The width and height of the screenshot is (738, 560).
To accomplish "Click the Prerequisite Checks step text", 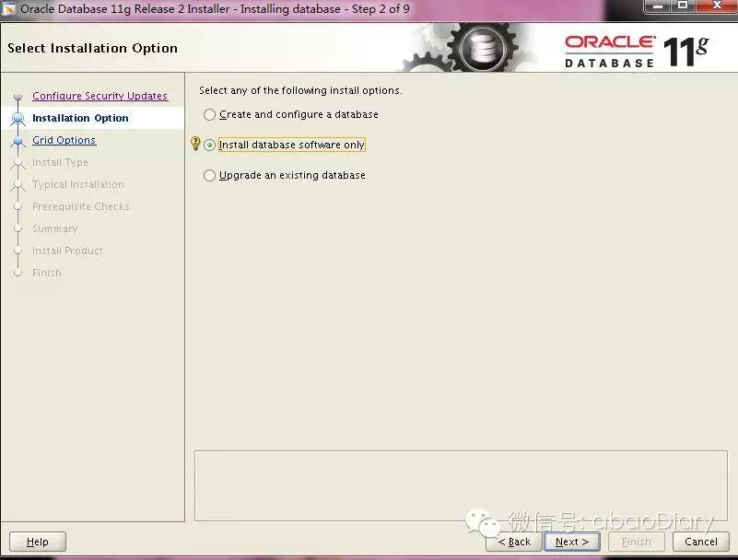I will (80, 206).
